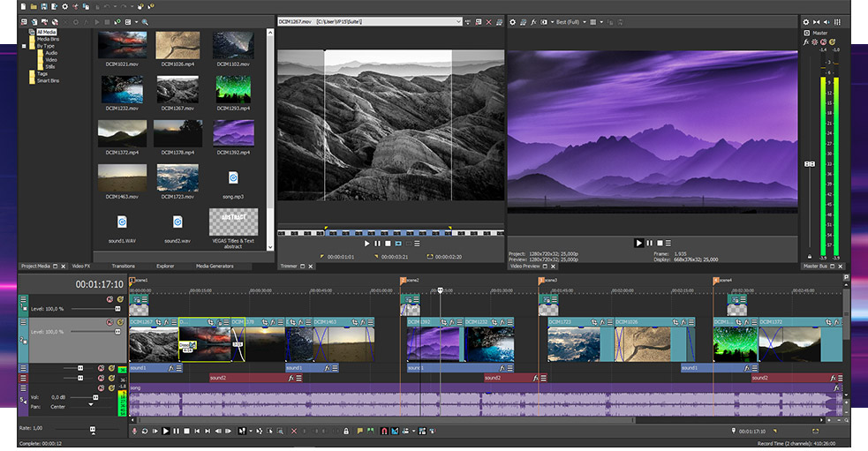Viewport: 868px width, 451px height.
Task: Click the record microphone icon in timeline transport
Action: coord(134,431)
